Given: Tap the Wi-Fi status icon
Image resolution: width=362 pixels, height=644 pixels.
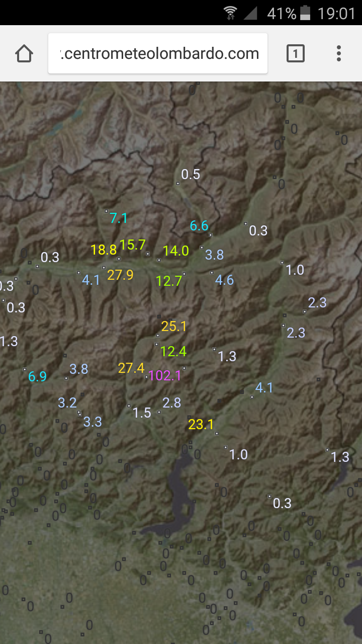Looking at the screenshot, I should [x=230, y=13].
